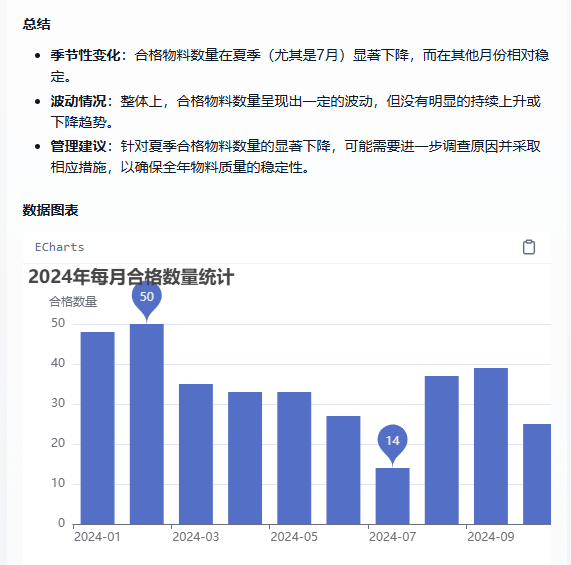
Task: Click the 合格数量 y-axis name label
Action: (73, 302)
